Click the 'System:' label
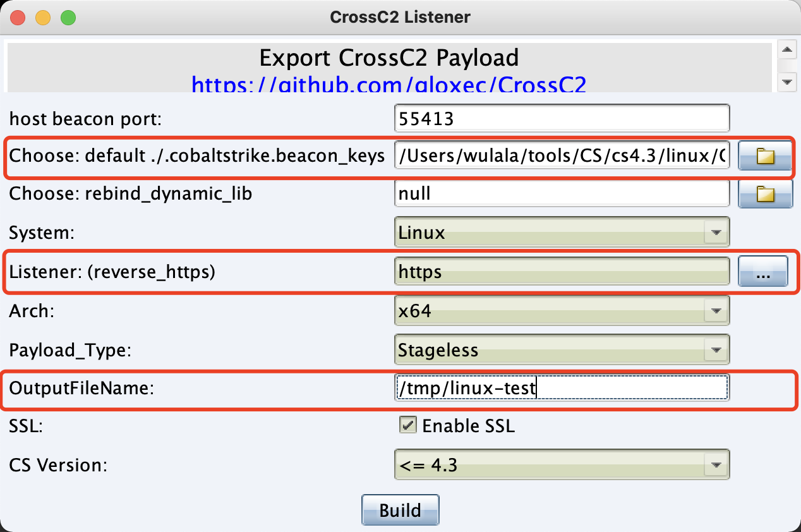 [42, 233]
